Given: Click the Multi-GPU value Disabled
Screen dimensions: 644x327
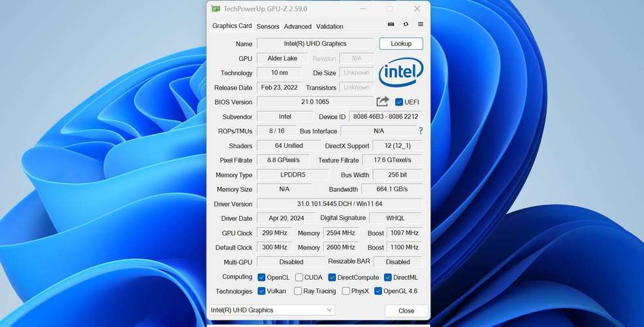Looking at the screenshot, I should pos(291,262).
